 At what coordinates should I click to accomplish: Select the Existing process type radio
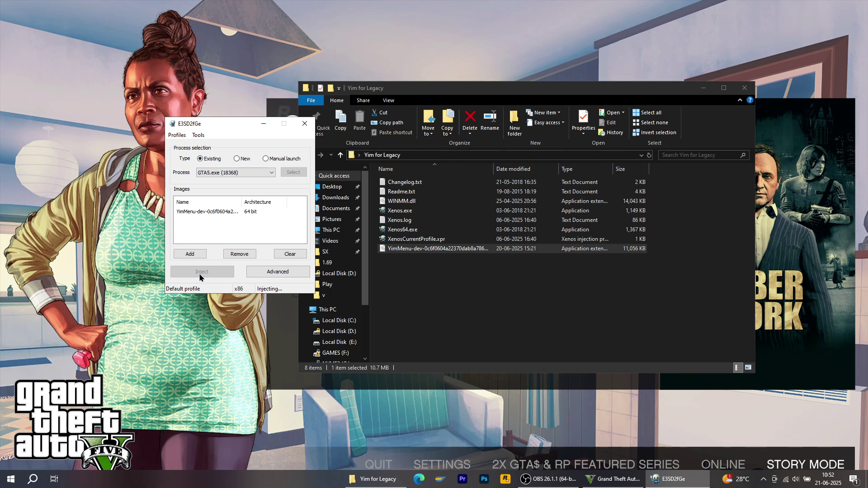pos(200,159)
